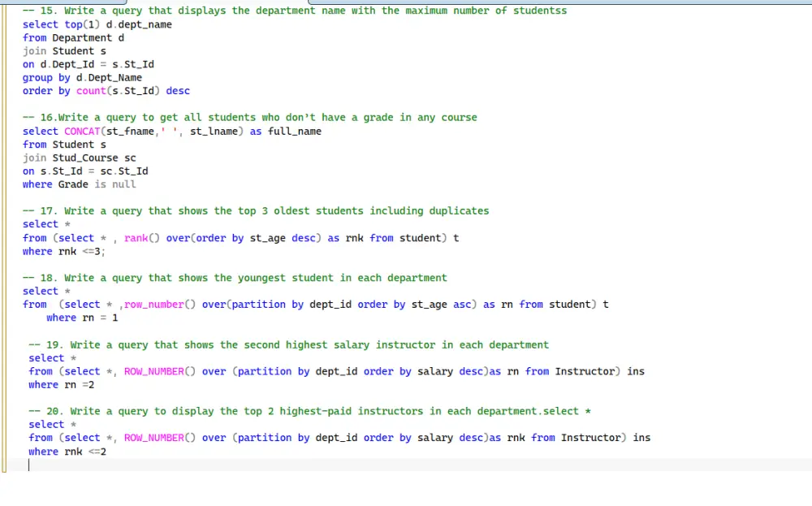Click the 'where Grade is null' line
The width and height of the screenshot is (812, 506).
[x=80, y=184]
